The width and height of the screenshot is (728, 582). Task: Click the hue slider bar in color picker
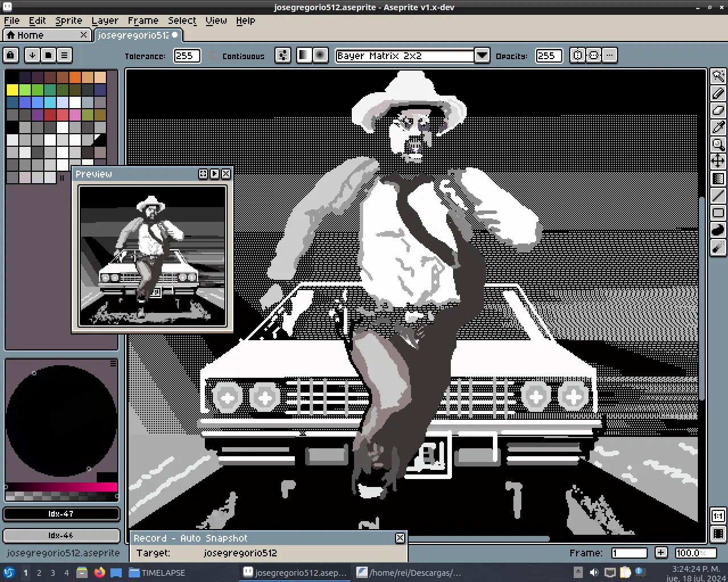[x=61, y=487]
